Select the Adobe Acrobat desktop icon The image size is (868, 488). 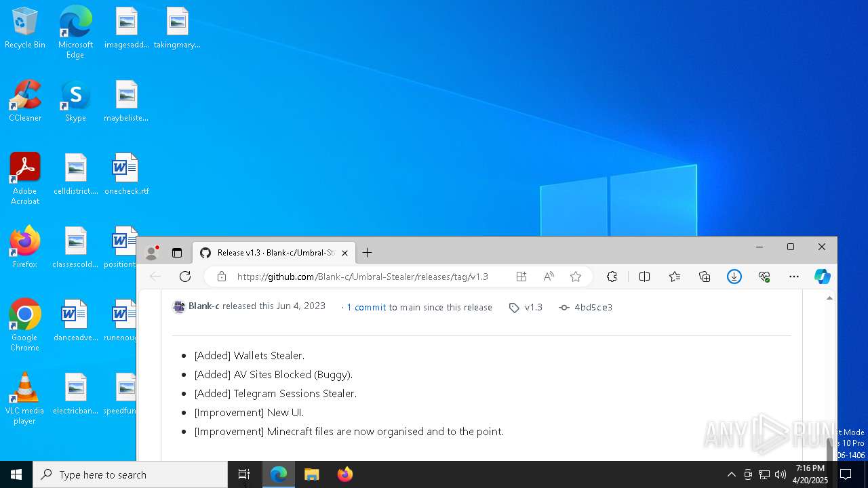25,179
